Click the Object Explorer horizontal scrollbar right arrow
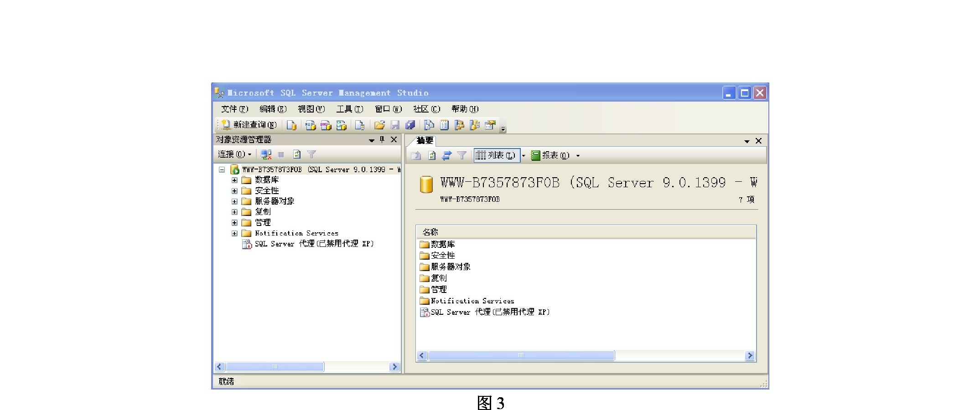Viewport: 980px width, 410px height. point(394,367)
